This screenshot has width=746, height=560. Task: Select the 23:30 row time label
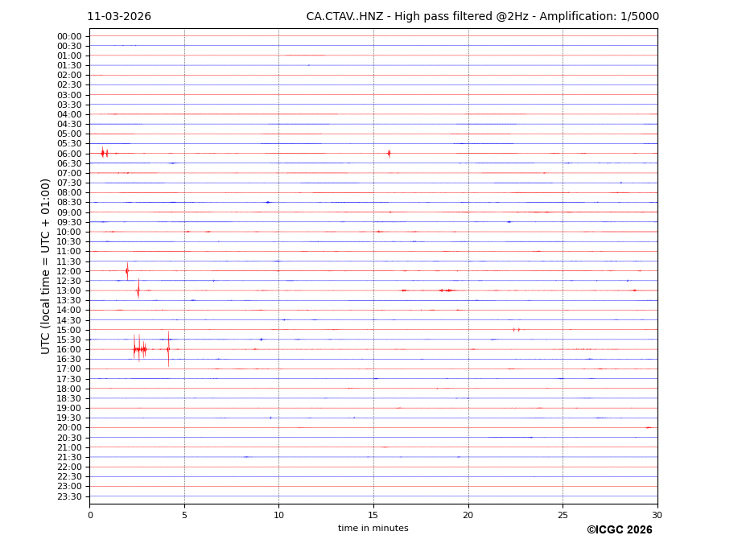click(x=69, y=496)
